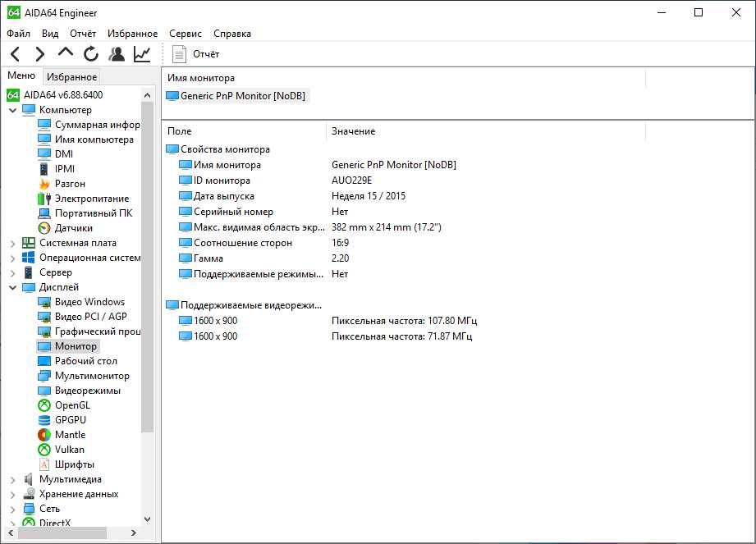Click the Хранение данных storage icon
Screen dimensions: 756x544
click(x=29, y=494)
